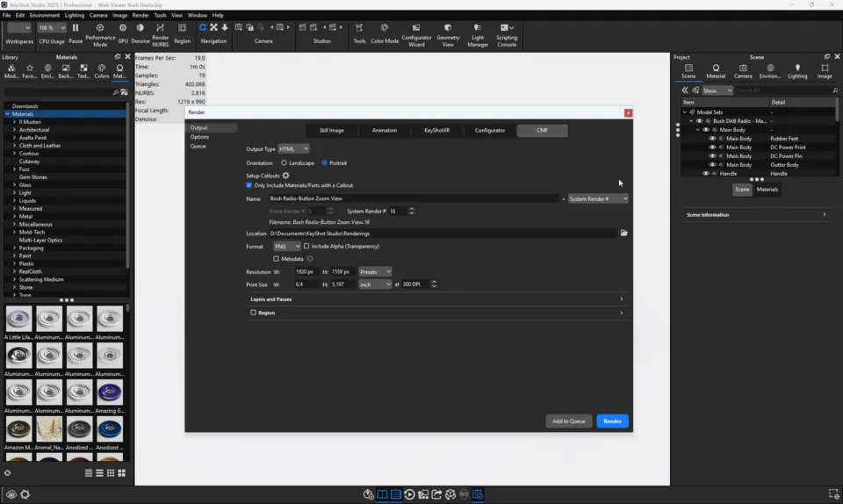This screenshot has height=504, width=843.
Task: Click the Pause render icon
Action: click(x=76, y=28)
